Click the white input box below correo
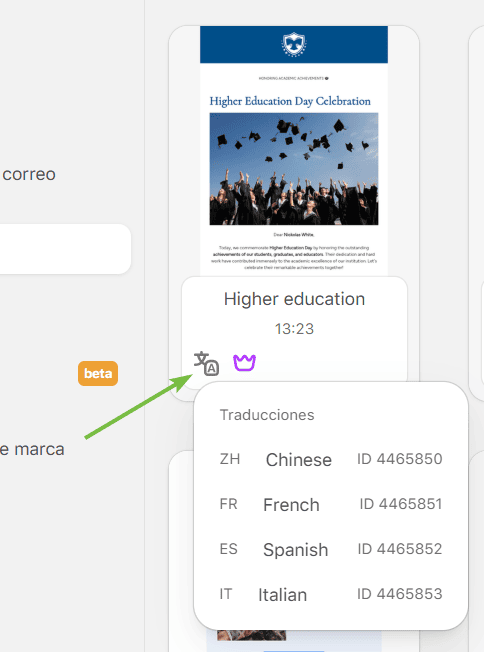The height and width of the screenshot is (652, 484). tap(65, 249)
